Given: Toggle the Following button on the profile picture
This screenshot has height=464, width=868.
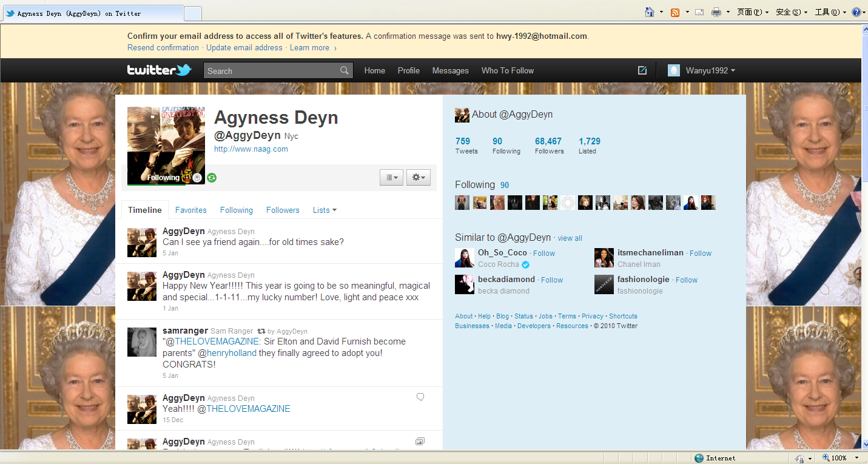Looking at the screenshot, I should click(x=163, y=178).
